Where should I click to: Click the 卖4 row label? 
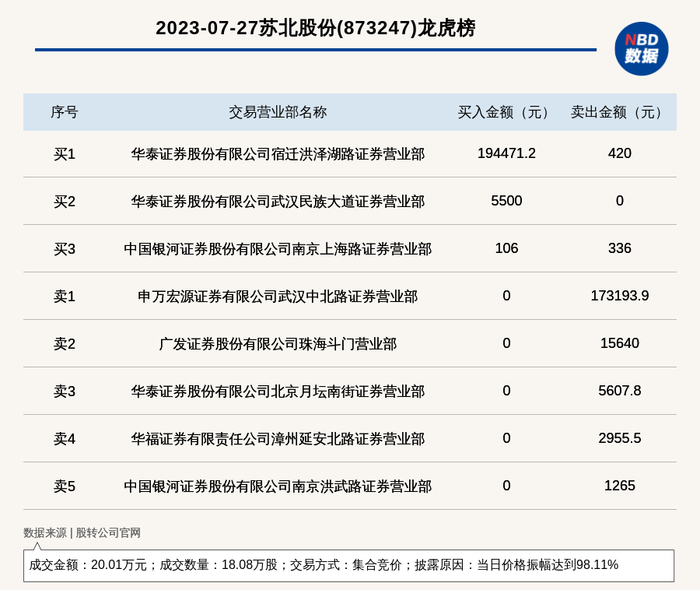pos(65,438)
